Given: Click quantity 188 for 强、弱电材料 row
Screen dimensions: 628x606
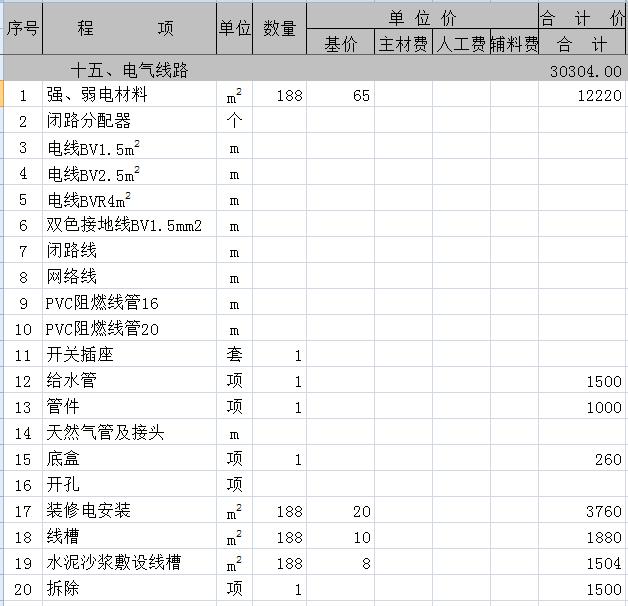Looking at the screenshot, I should [x=279, y=95].
